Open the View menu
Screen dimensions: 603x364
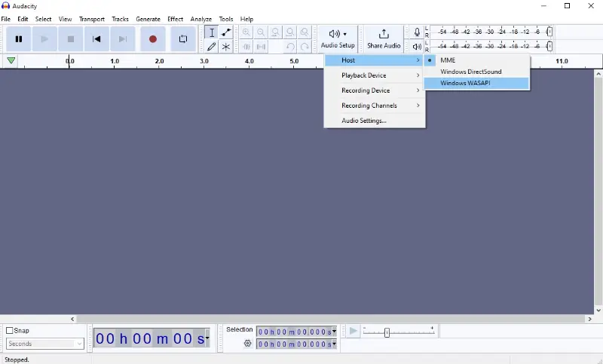click(x=65, y=19)
